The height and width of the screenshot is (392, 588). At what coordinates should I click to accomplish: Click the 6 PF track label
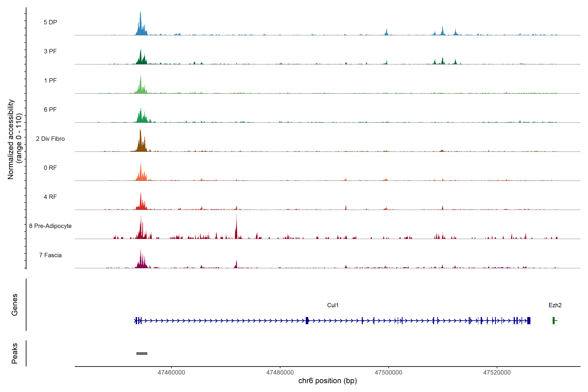tap(50, 109)
